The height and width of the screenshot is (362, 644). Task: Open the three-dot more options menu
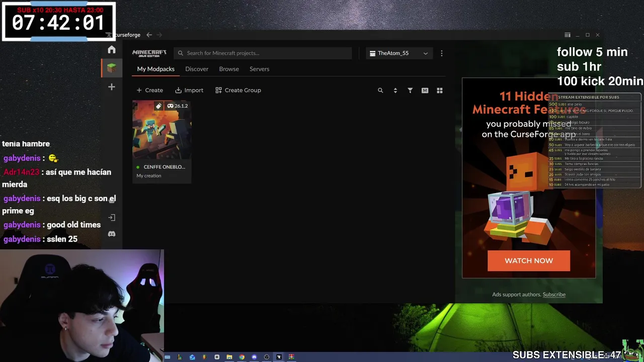click(x=442, y=53)
